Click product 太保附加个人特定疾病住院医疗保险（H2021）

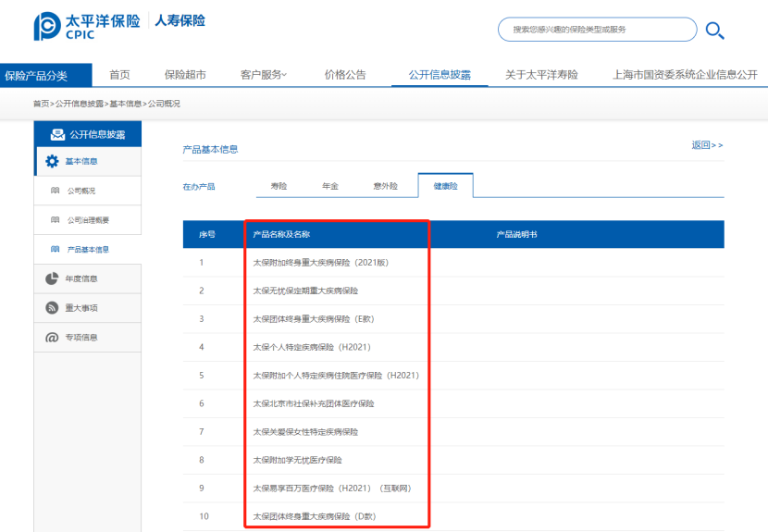pyautogui.click(x=337, y=376)
